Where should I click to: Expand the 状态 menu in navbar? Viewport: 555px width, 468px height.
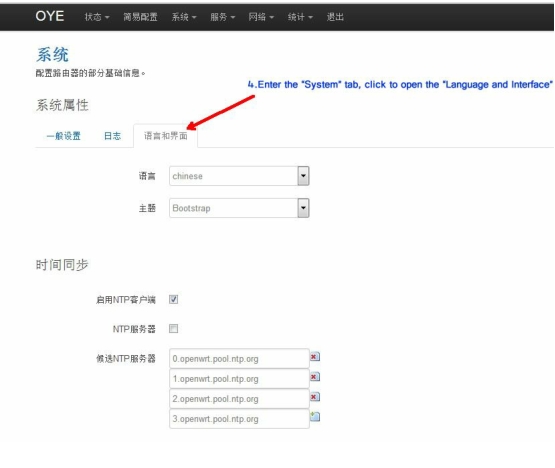pyautogui.click(x=97, y=17)
